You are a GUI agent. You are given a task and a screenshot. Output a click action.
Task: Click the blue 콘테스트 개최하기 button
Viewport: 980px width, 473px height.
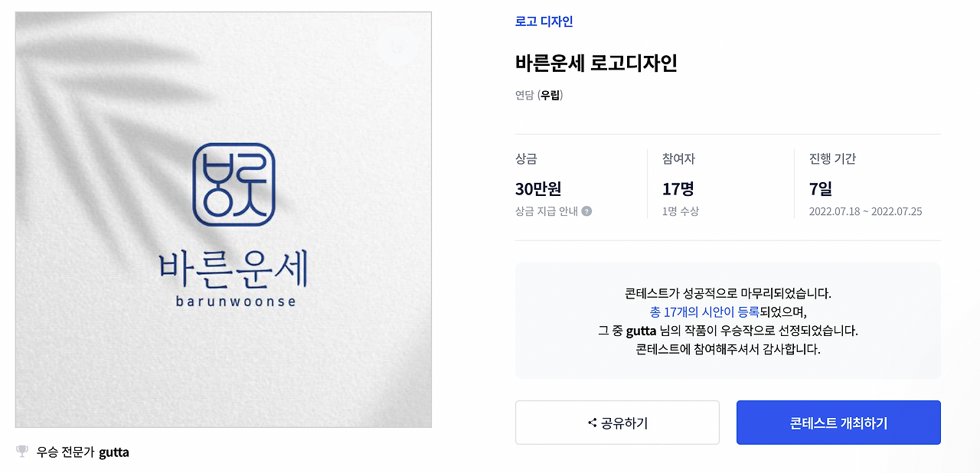[838, 422]
